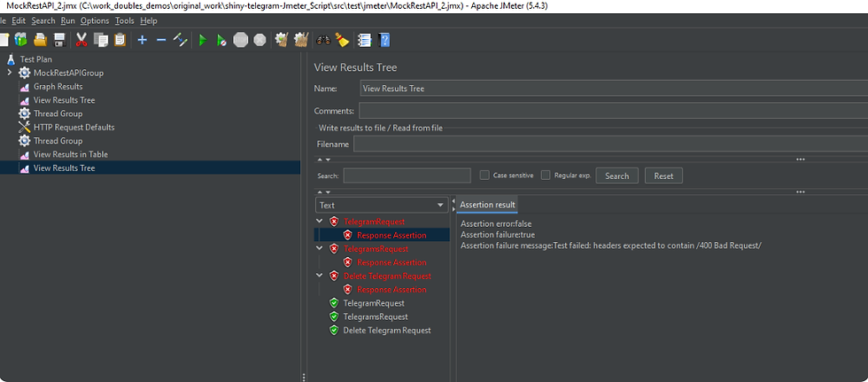The height and width of the screenshot is (382, 868).
Task: Collapse all nodes with minus icon
Action: pyautogui.click(x=161, y=40)
